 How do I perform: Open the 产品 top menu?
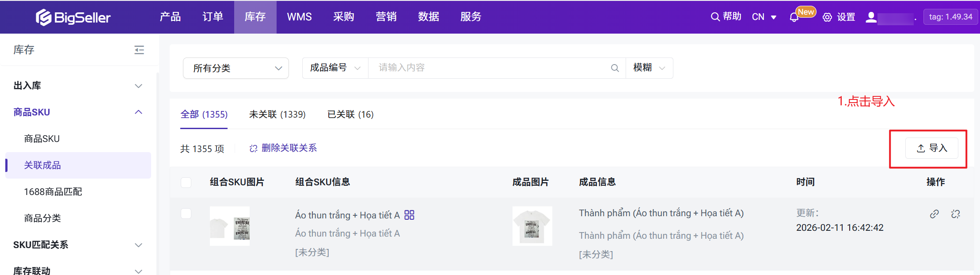click(170, 17)
